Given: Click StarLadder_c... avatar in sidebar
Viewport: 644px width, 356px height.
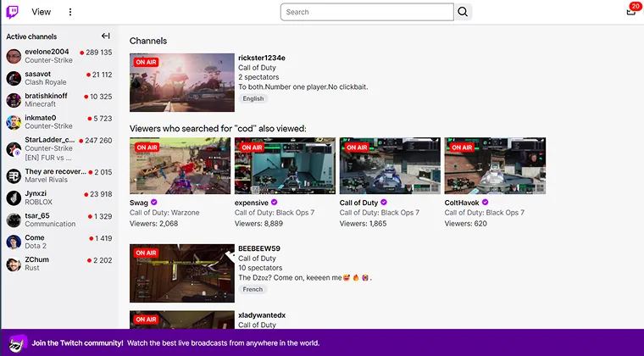Looking at the screenshot, I should point(14,149).
